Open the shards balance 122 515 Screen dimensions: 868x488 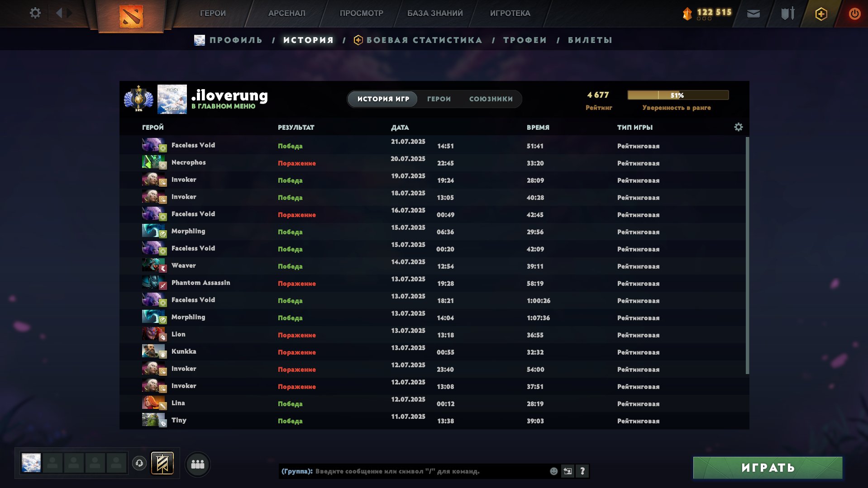tap(707, 13)
